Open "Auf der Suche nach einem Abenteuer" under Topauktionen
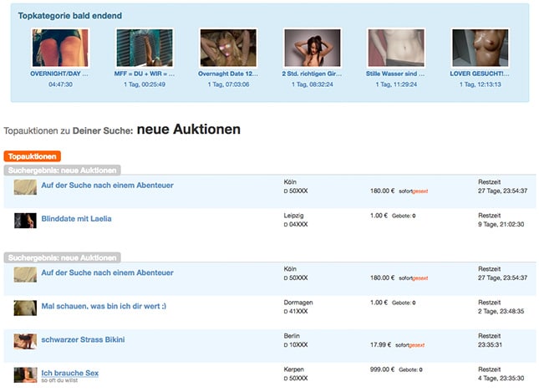Screen dimensions: 539x392 coord(107,186)
